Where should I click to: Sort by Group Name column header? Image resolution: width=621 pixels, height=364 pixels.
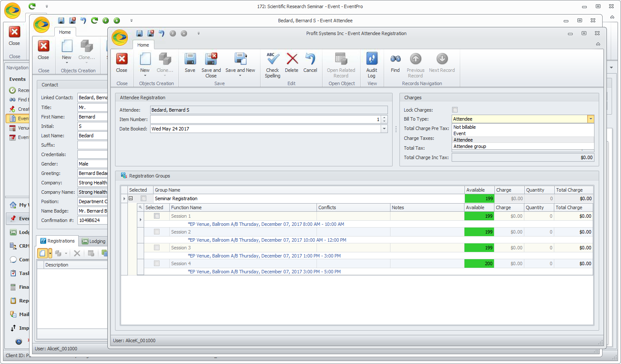(309, 190)
